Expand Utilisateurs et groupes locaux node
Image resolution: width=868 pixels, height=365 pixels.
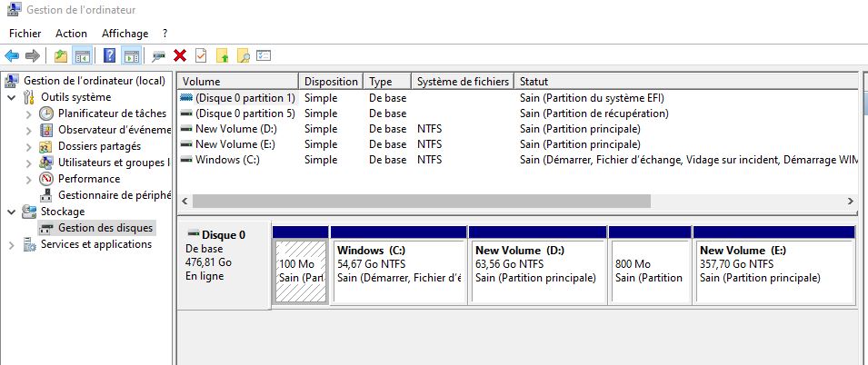(x=29, y=163)
